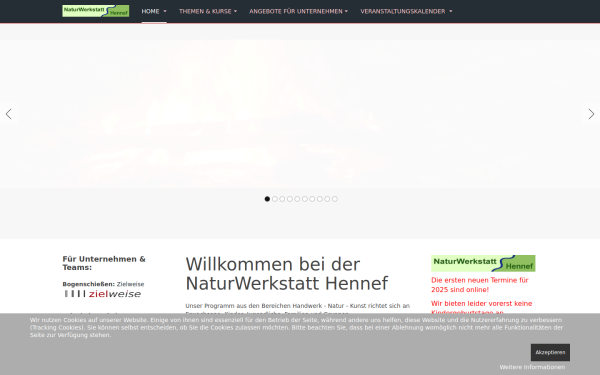Select the first slideshow indicator dot
This screenshot has height=375, width=600.
[x=267, y=199]
